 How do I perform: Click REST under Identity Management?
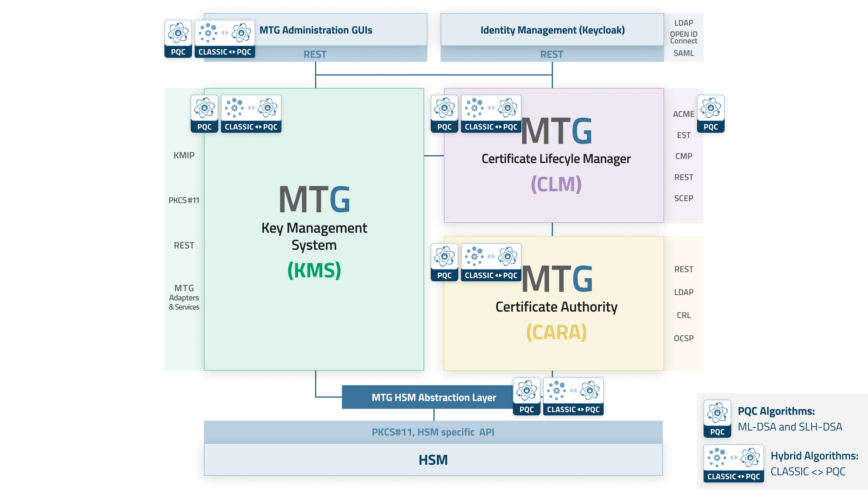pos(552,54)
